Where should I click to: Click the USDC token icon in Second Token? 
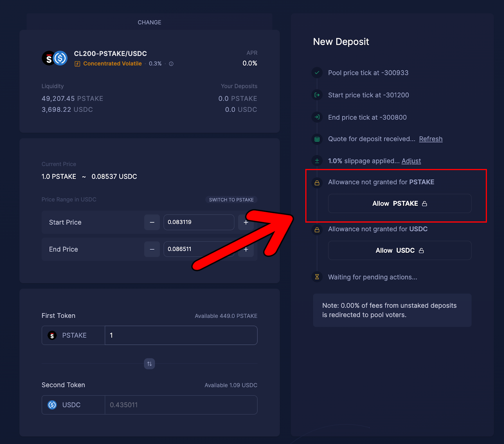point(52,405)
